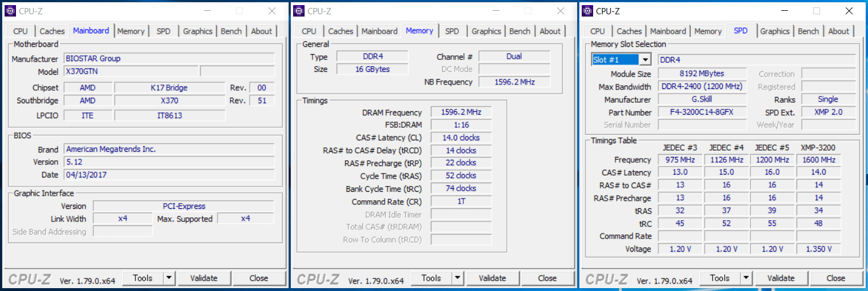Open Tools dropdown arrow in Memory window
Viewport: 868px width, 291px height.
[x=458, y=278]
